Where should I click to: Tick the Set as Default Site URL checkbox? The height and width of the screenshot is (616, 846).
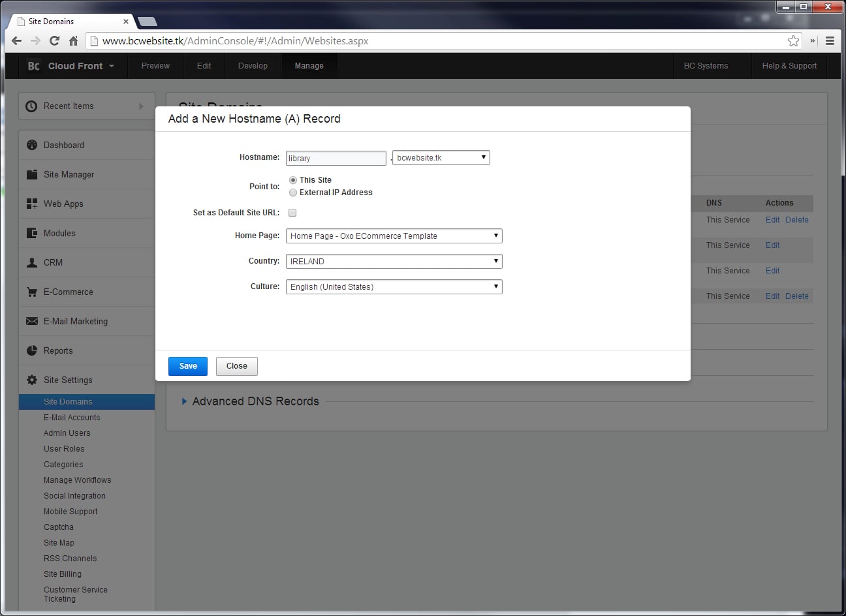(x=292, y=213)
